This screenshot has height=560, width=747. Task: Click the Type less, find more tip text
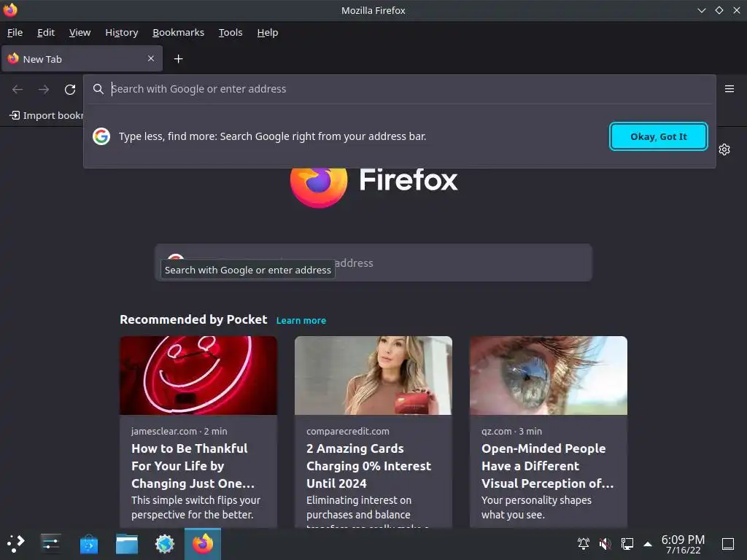tap(273, 136)
